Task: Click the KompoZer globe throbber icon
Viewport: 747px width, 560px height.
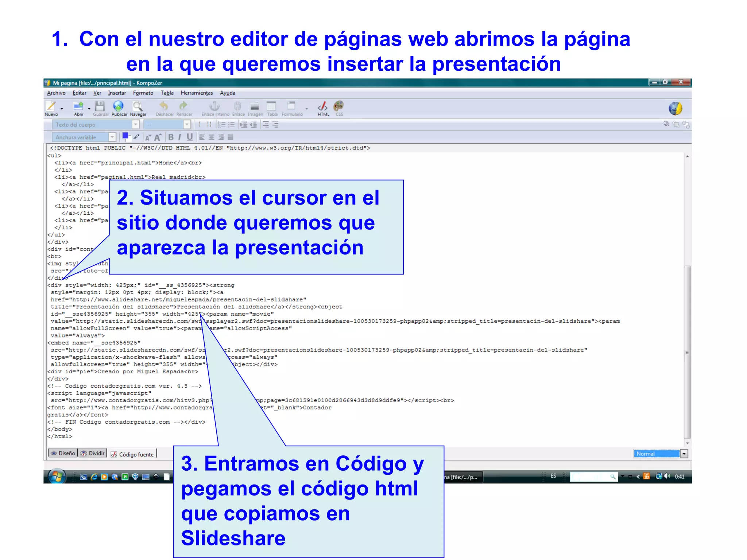Action: (675, 108)
